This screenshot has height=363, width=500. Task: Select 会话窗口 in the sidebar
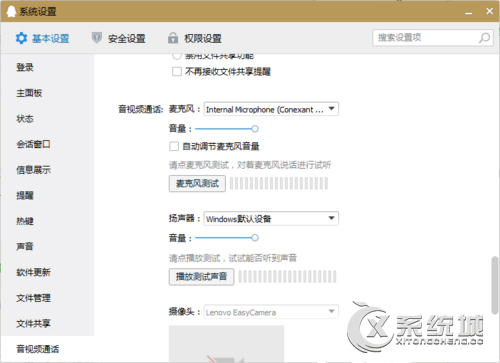tap(33, 144)
